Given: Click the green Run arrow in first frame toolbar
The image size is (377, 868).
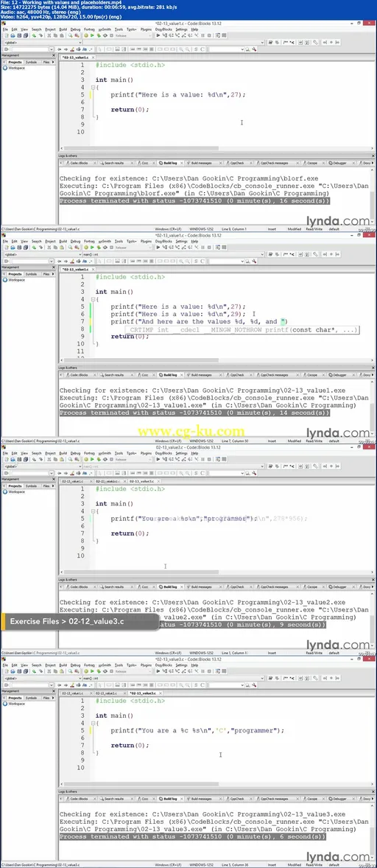Looking at the screenshot, I should pyautogui.click(x=94, y=35).
